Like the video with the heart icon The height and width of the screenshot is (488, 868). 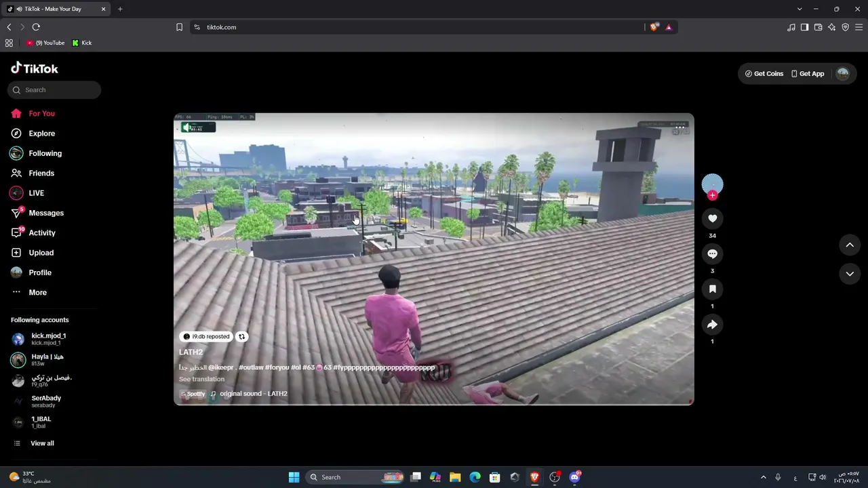pos(712,218)
